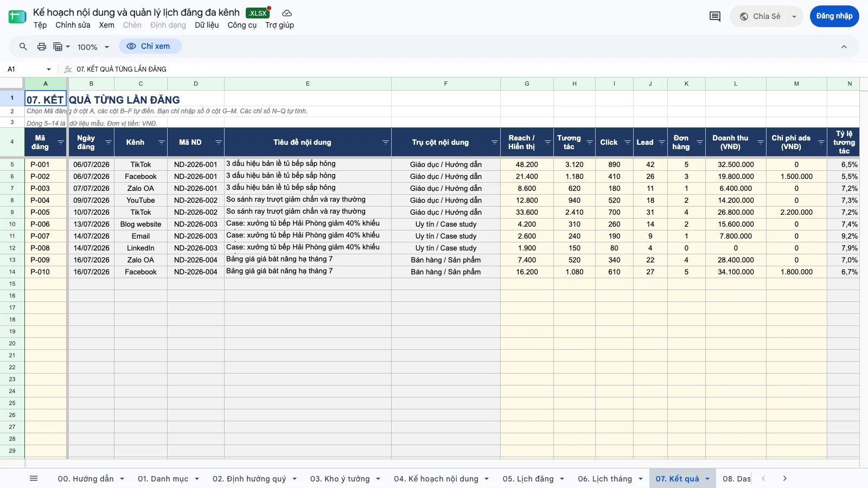Open the Tệp menu

click(x=40, y=25)
